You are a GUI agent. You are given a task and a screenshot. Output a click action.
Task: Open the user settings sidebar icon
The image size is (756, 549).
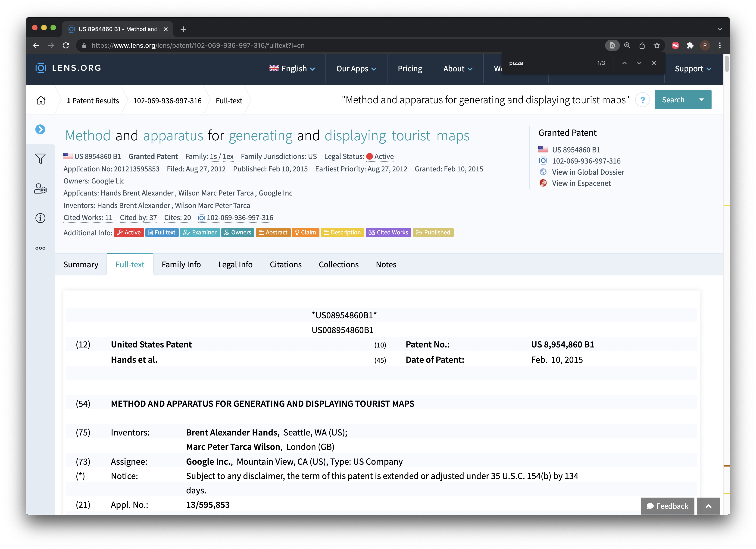coord(40,189)
